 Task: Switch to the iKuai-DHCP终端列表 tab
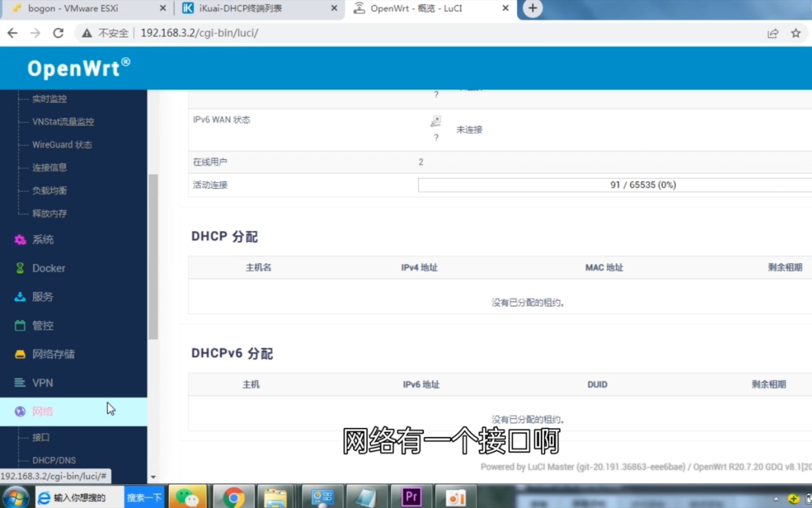pyautogui.click(x=240, y=8)
